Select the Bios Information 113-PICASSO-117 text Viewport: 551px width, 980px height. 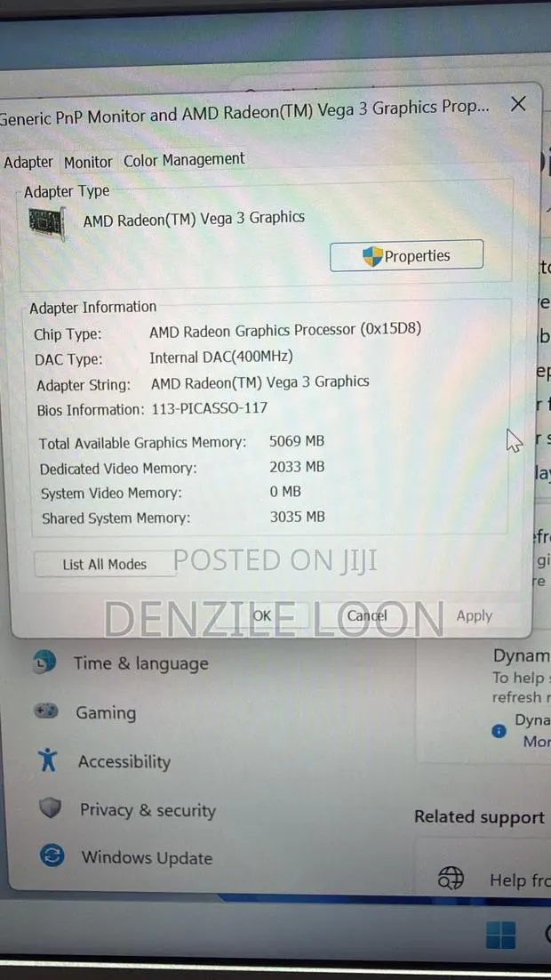click(x=210, y=409)
